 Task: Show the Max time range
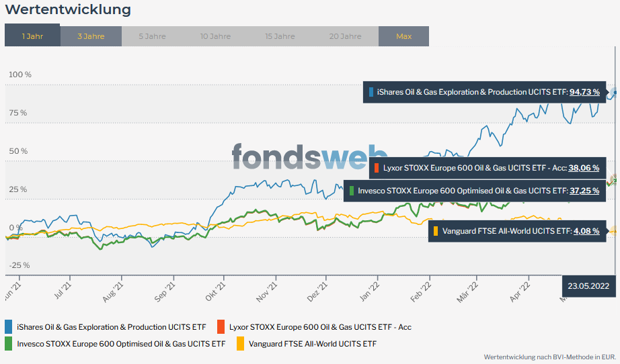pyautogui.click(x=403, y=36)
